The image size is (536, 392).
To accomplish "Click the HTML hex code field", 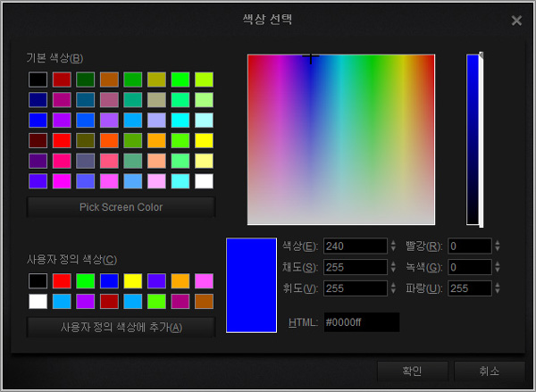I will (360, 322).
